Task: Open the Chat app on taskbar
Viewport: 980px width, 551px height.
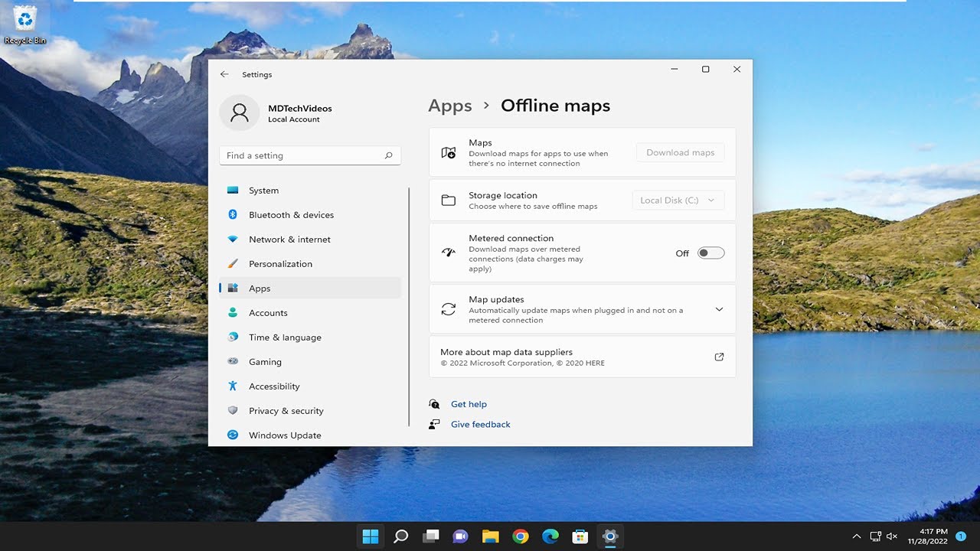Action: point(460,536)
